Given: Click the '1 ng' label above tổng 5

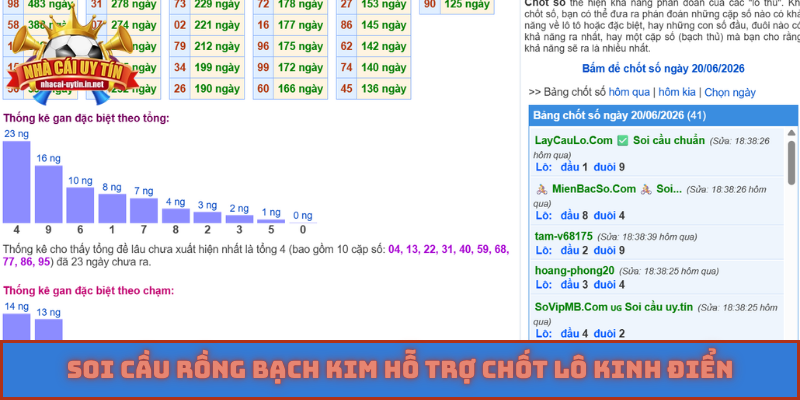Looking at the screenshot, I should 271,212.
